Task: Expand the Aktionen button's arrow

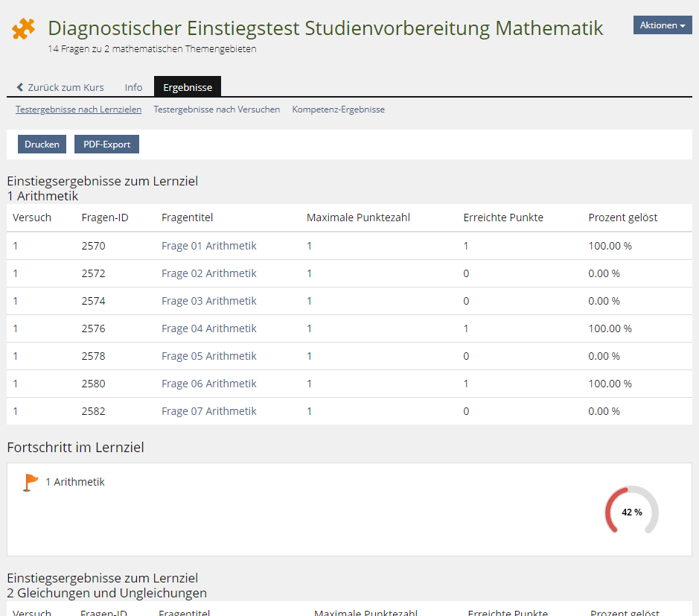Action: (x=683, y=25)
